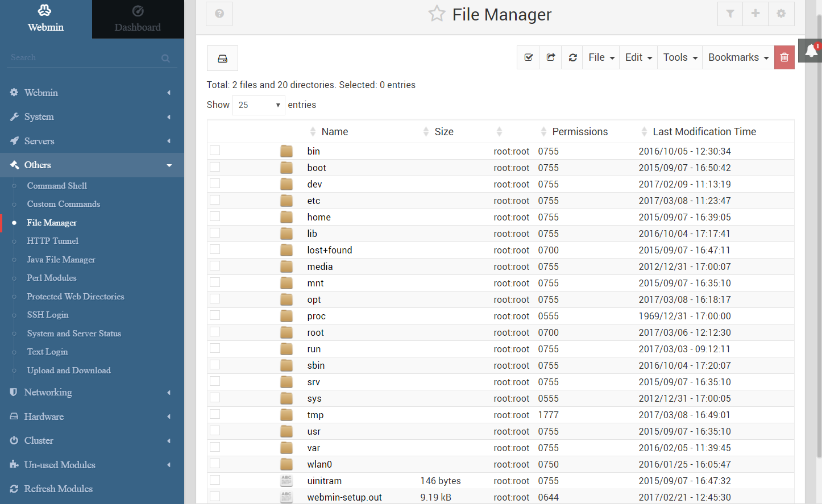Open the root directory
This screenshot has height=504, width=822.
[x=315, y=332]
